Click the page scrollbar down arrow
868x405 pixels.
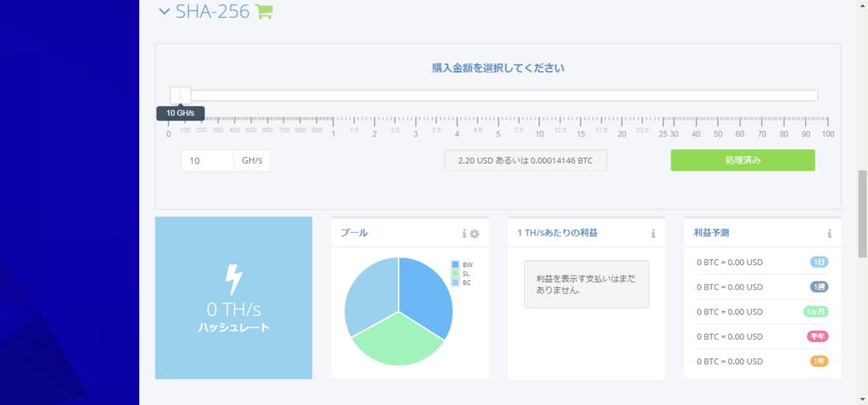tap(862, 399)
